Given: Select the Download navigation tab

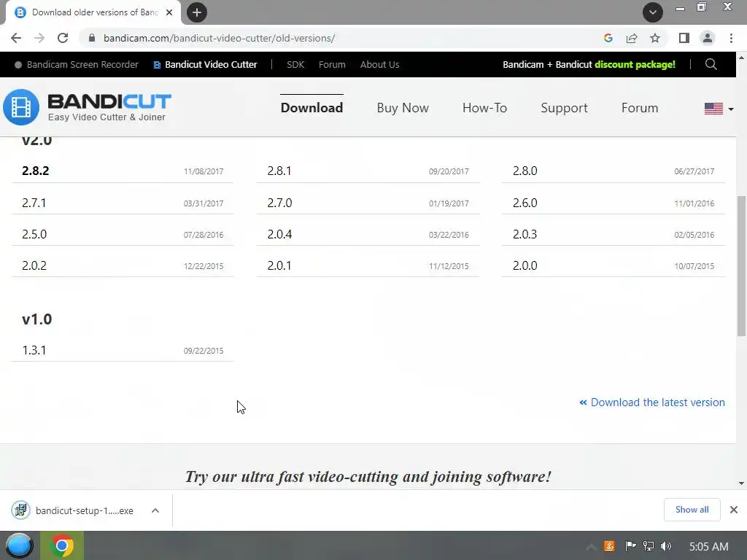Looking at the screenshot, I should (x=311, y=108).
